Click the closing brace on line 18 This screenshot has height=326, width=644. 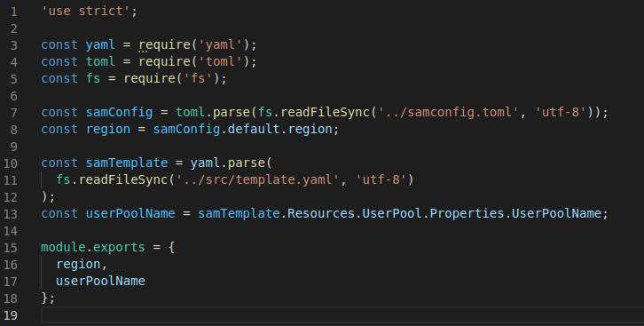(44, 298)
